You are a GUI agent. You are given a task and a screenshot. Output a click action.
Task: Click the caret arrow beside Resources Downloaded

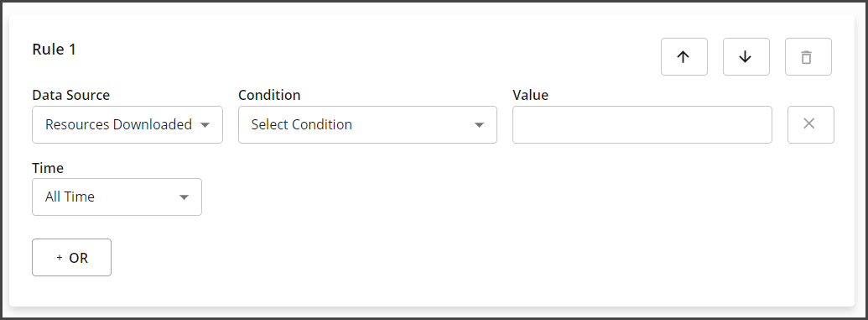(205, 125)
